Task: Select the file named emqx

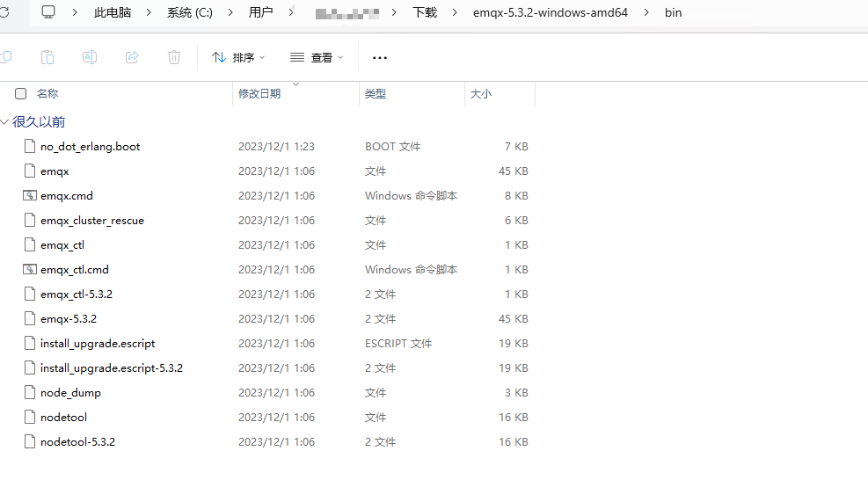Action: pos(55,171)
